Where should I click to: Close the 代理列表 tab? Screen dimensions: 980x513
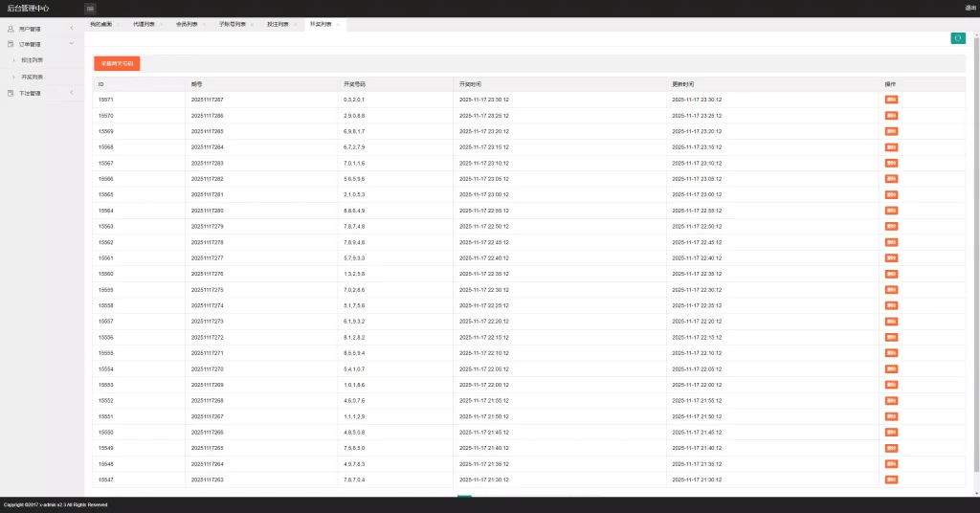(x=161, y=24)
